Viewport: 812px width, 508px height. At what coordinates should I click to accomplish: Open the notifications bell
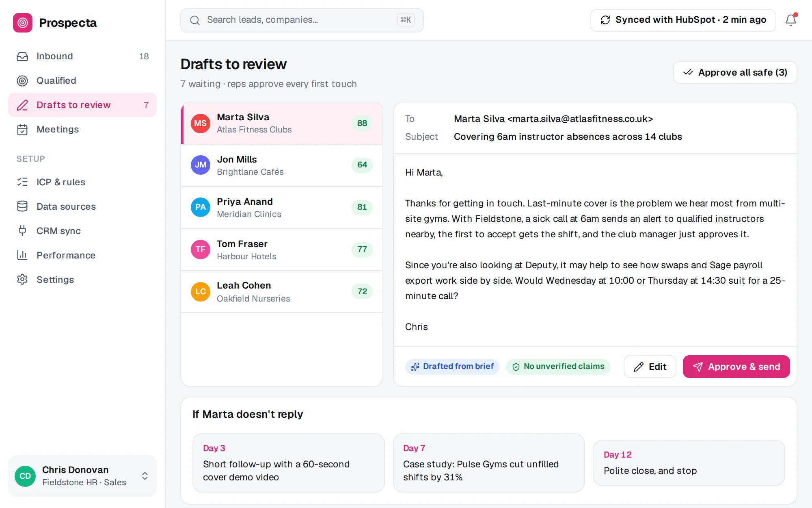click(x=790, y=20)
